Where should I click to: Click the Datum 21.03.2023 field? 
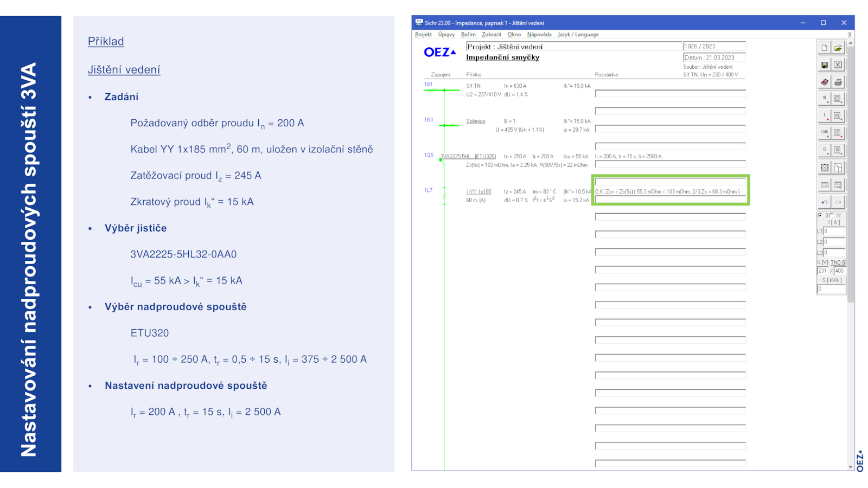pyautogui.click(x=714, y=57)
